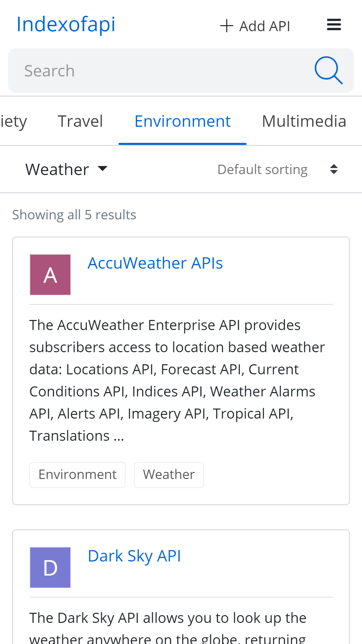
Task: Select the Environment tab
Action: click(182, 121)
